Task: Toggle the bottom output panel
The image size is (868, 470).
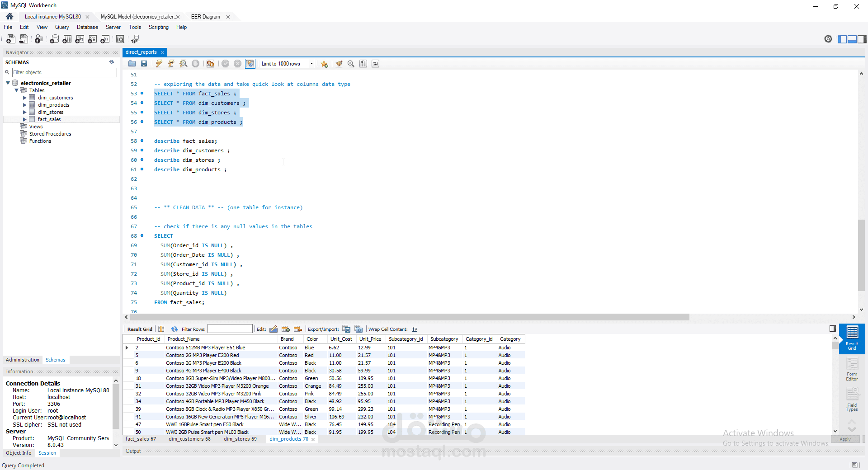Action: click(x=852, y=39)
